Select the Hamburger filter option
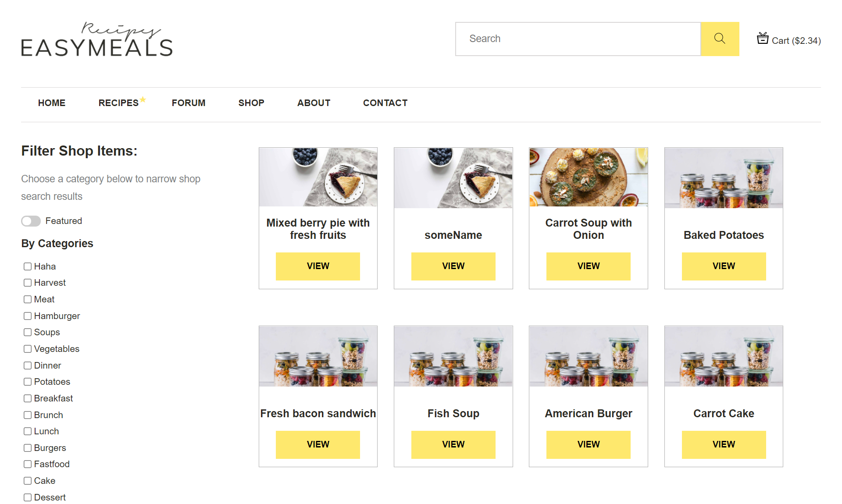This screenshot has height=504, width=842. pyautogui.click(x=28, y=316)
